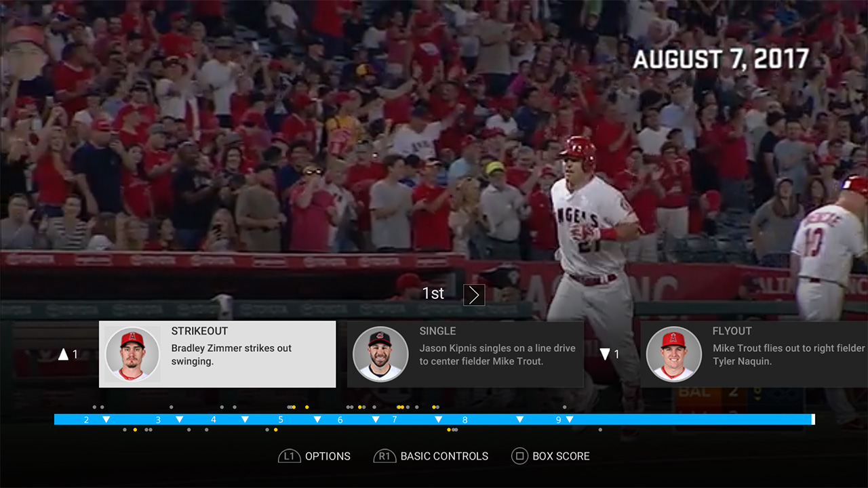Open the Flyout play card

click(x=754, y=354)
